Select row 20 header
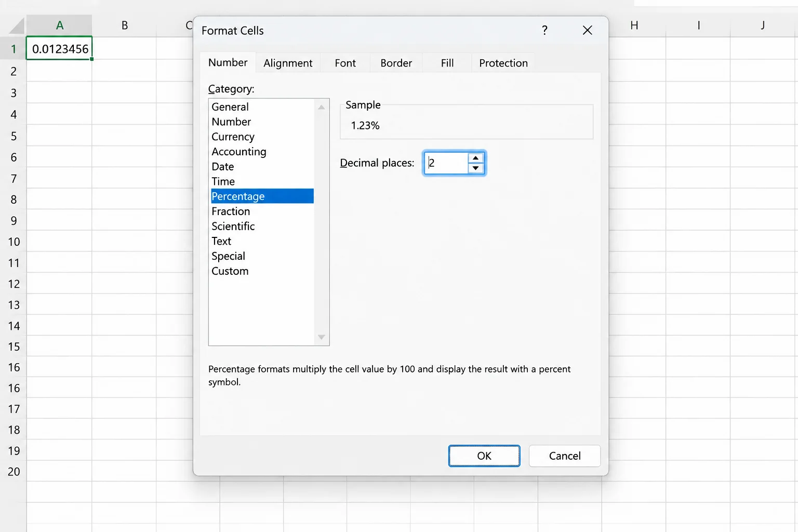Image resolution: width=798 pixels, height=532 pixels. pyautogui.click(x=14, y=471)
